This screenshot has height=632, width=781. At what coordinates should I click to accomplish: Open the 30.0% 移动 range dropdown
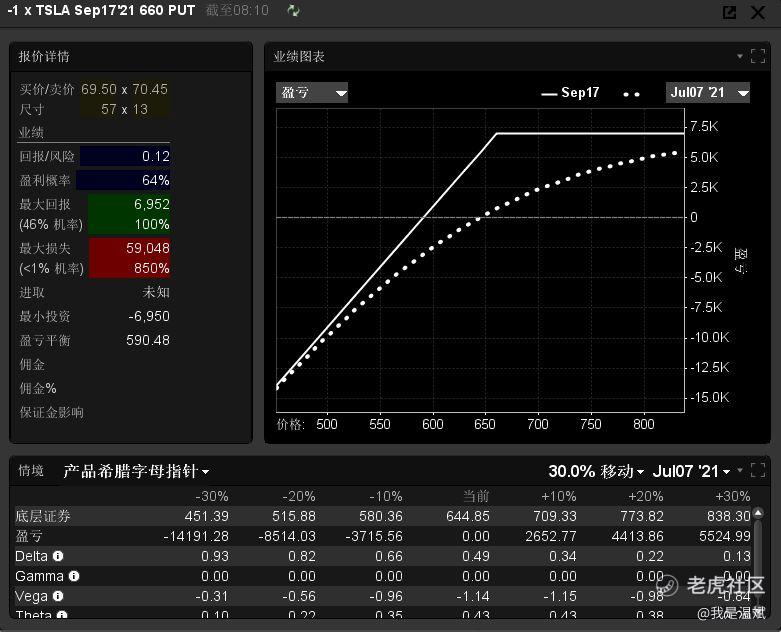pyautogui.click(x=596, y=471)
